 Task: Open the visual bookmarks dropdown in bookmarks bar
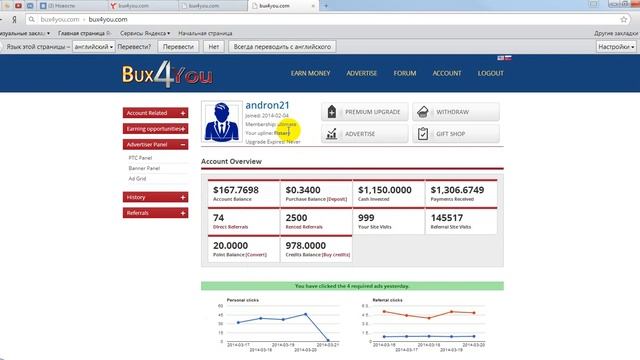(x=25, y=33)
